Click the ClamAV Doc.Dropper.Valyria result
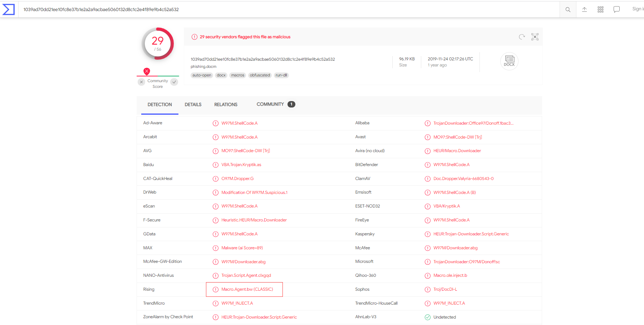 pos(463,179)
